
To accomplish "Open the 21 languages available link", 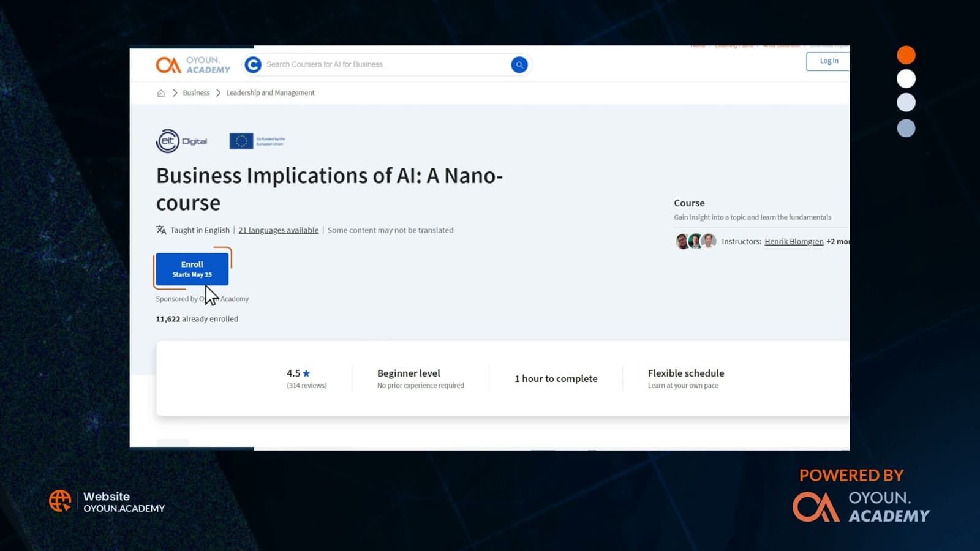I will [x=279, y=230].
